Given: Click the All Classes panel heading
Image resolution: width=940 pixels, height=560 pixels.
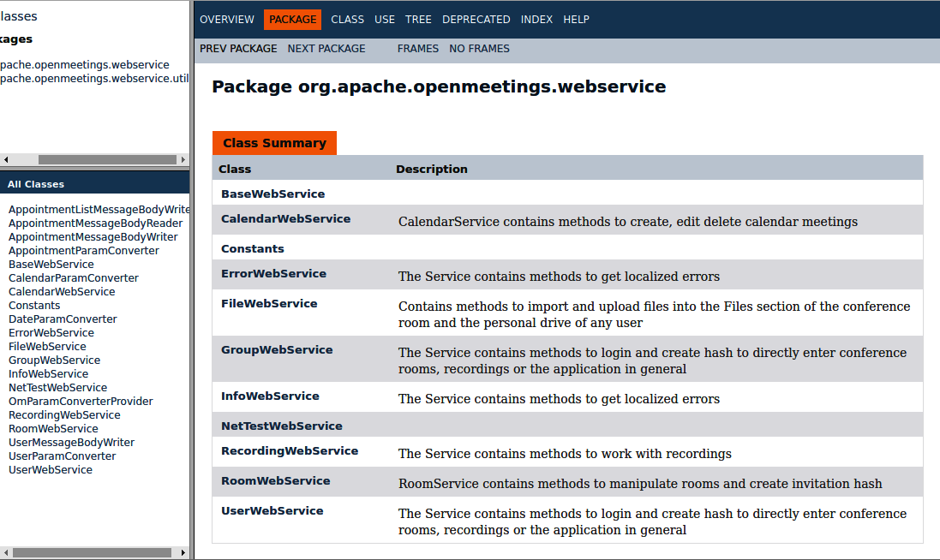Looking at the screenshot, I should [x=36, y=184].
